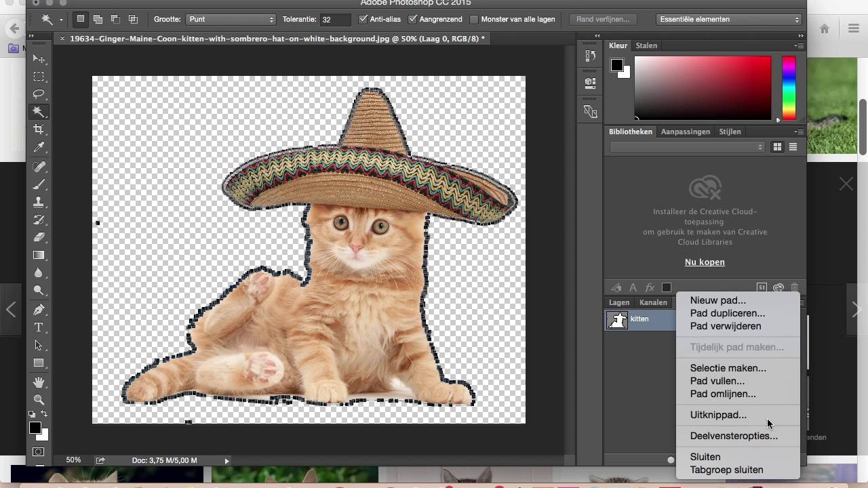
Task: Switch to the Stalen tab
Action: click(646, 45)
